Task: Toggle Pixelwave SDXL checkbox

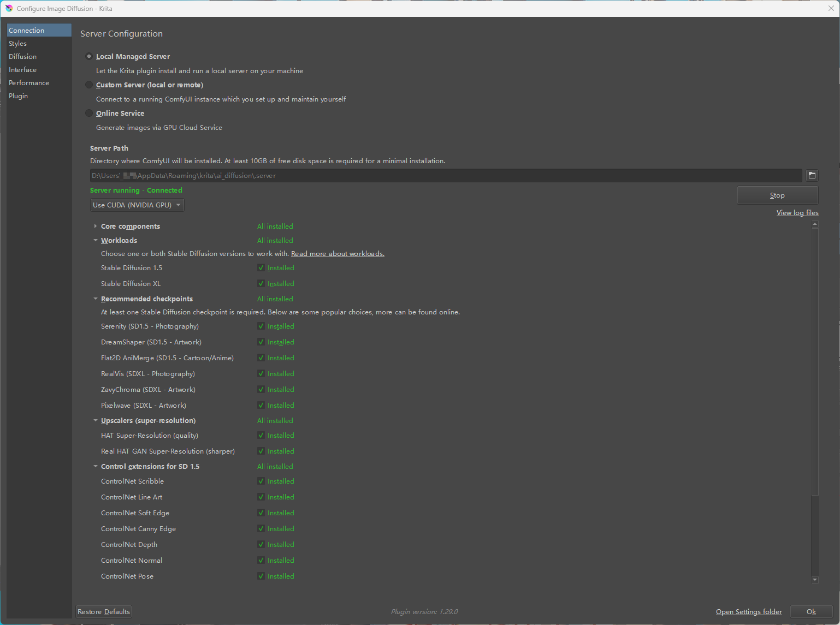Action: click(x=261, y=406)
